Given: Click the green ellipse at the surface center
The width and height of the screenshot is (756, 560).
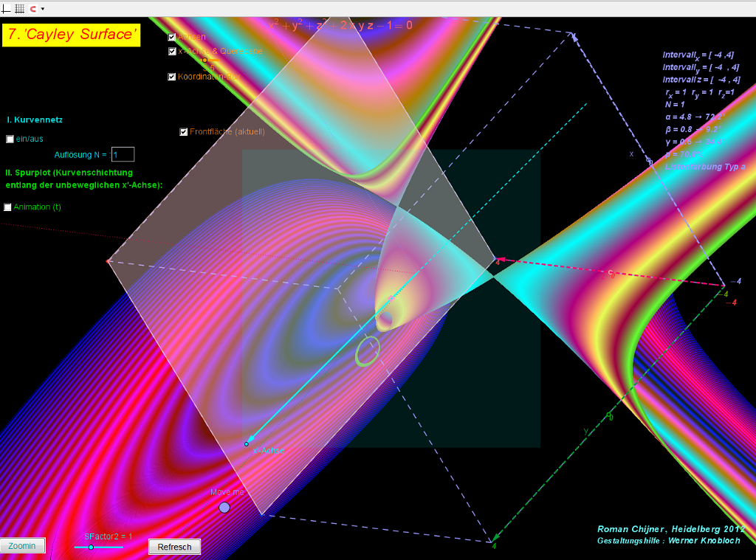Looking at the screenshot, I should click(x=368, y=351).
